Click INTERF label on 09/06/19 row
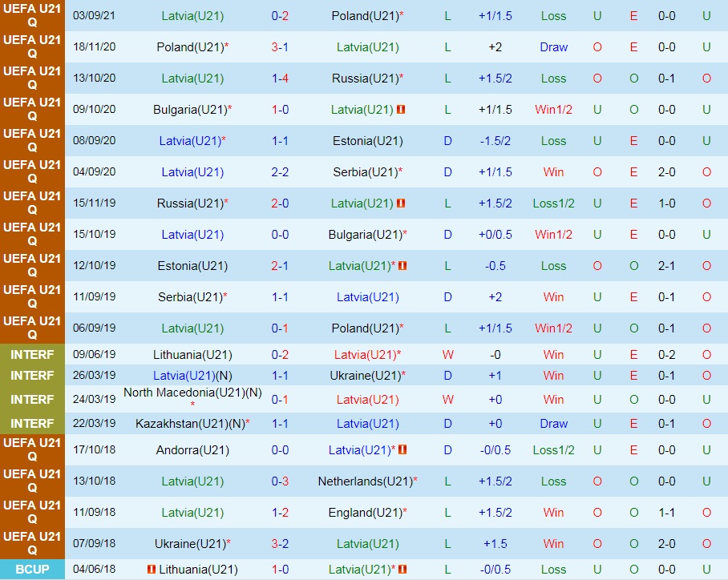 point(31,354)
